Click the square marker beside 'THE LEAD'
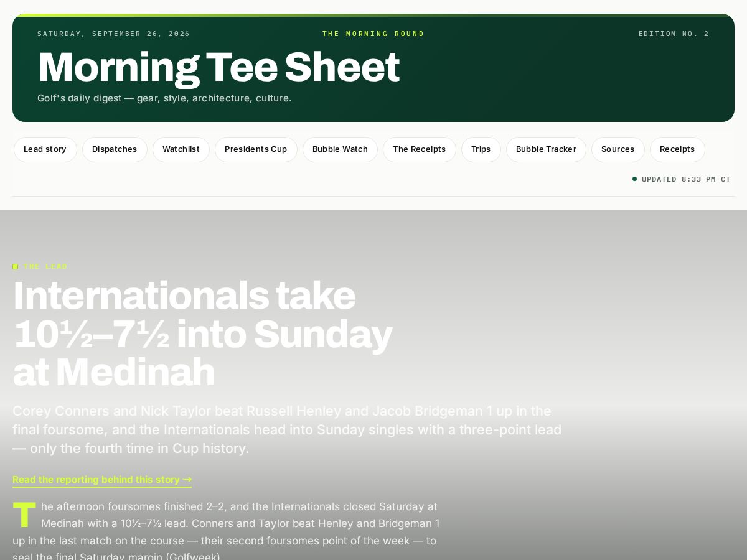The width and height of the screenshot is (747, 560). (16, 266)
